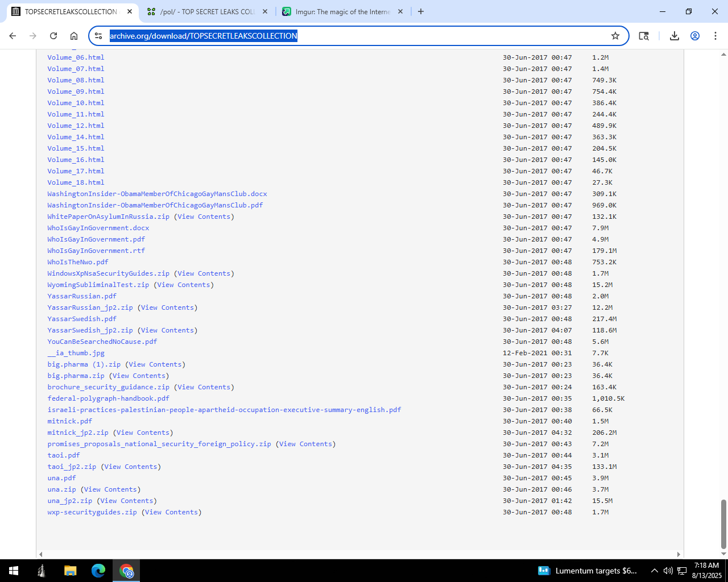The width and height of the screenshot is (728, 582).
Task: Open Google Lens search icon in toolbar
Action: pos(644,36)
